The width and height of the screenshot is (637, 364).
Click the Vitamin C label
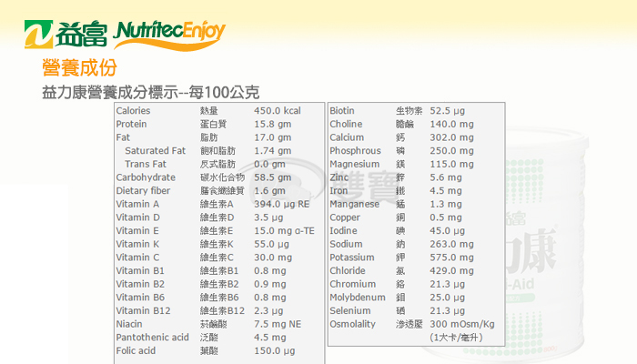click(137, 258)
